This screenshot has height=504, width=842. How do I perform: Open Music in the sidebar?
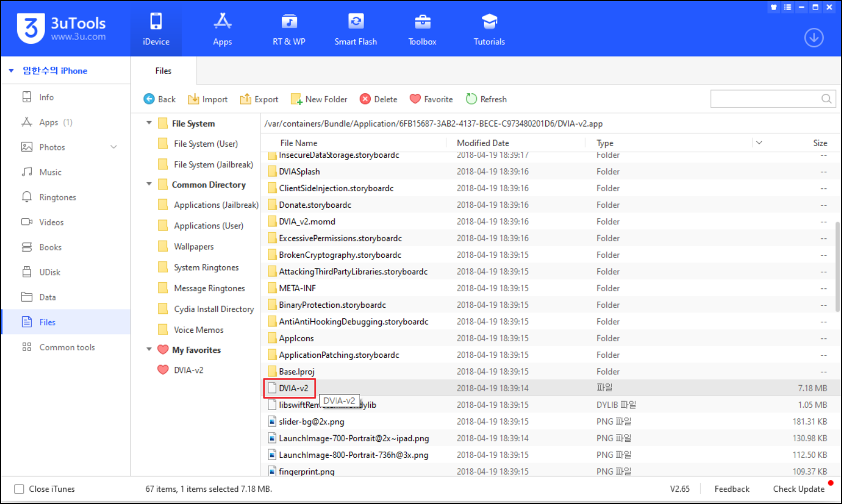(66, 172)
